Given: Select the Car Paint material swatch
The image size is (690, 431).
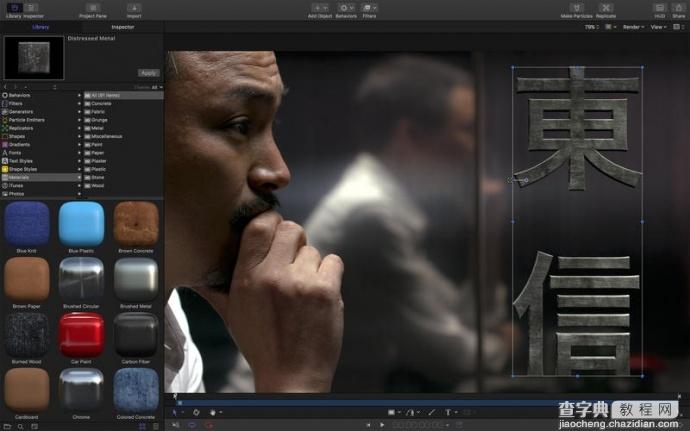Looking at the screenshot, I should [82, 333].
